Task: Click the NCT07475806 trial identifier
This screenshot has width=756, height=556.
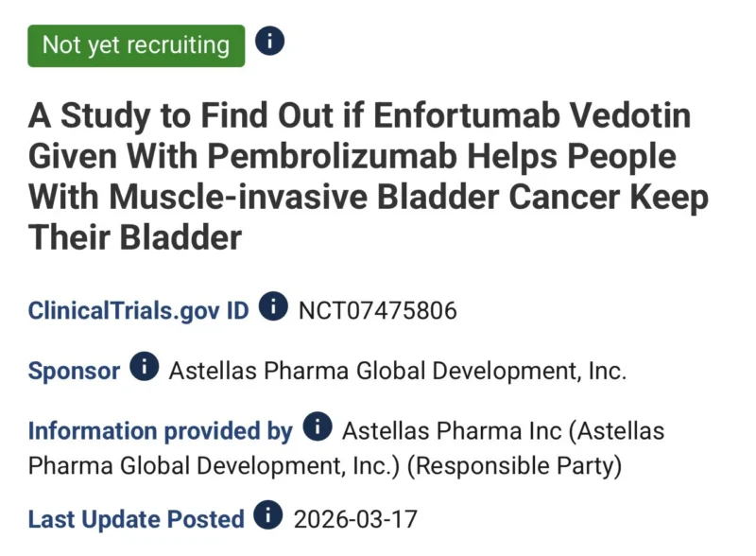Action: [x=378, y=310]
